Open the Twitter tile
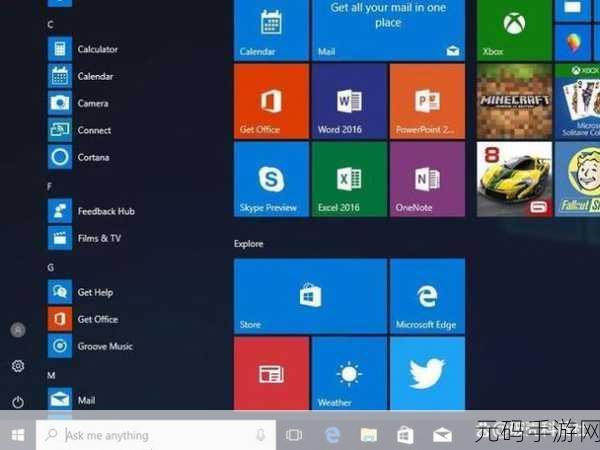 pyautogui.click(x=427, y=373)
